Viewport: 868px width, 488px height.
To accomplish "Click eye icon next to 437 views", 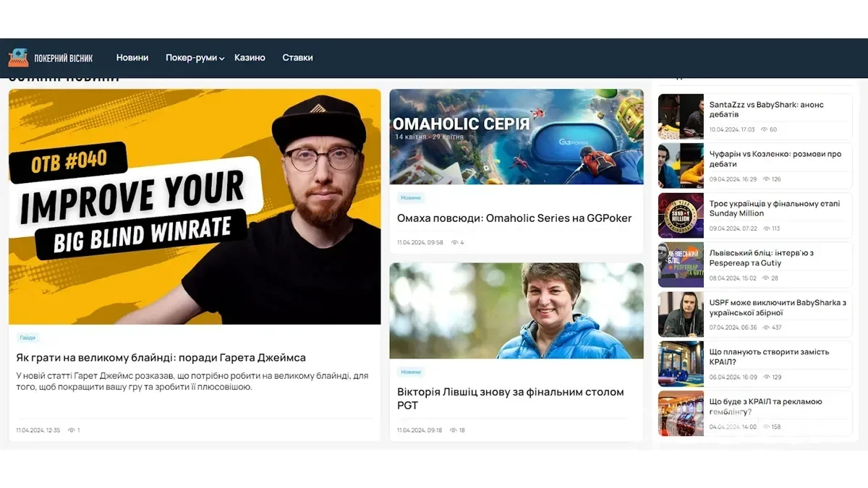I will click(x=766, y=328).
